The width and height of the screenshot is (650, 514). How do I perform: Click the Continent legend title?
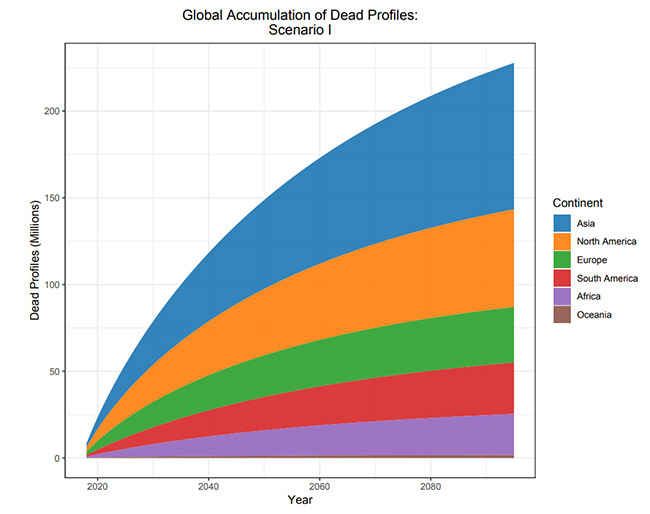(577, 203)
